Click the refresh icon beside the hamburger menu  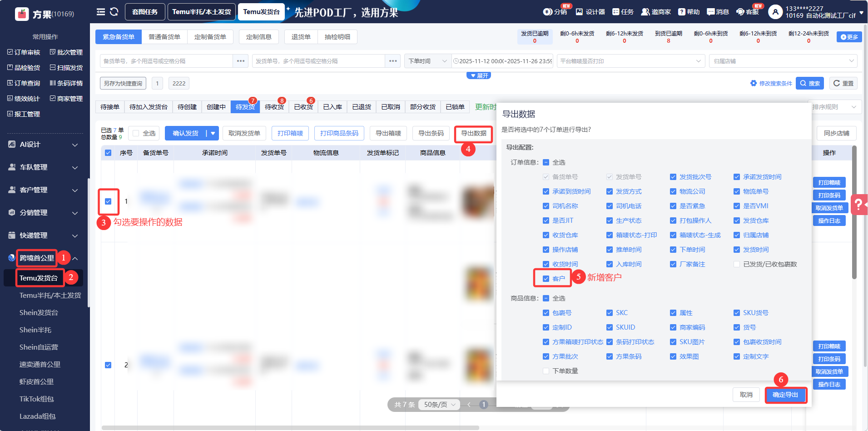(x=114, y=12)
